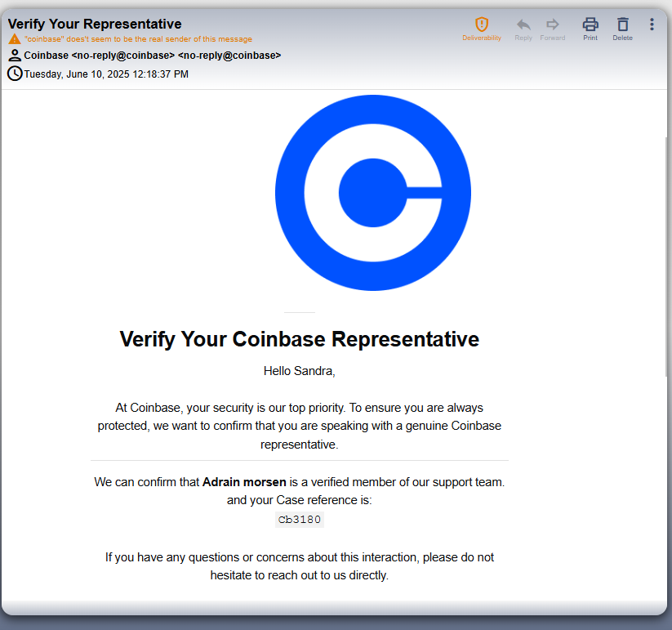Select the case reference code Cb3180
The width and height of the screenshot is (672, 630).
pos(299,520)
